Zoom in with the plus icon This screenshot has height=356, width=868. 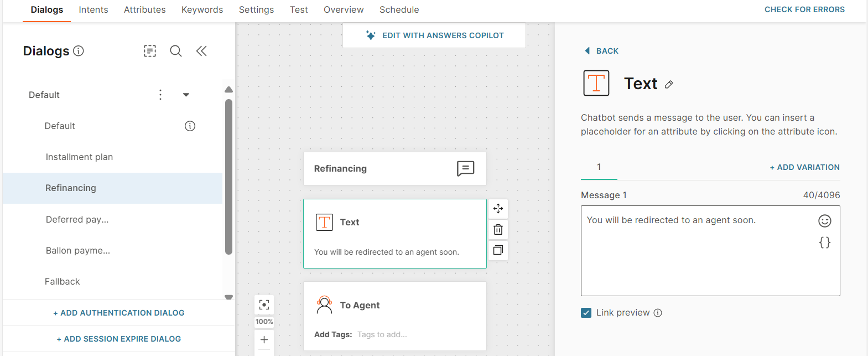264,340
